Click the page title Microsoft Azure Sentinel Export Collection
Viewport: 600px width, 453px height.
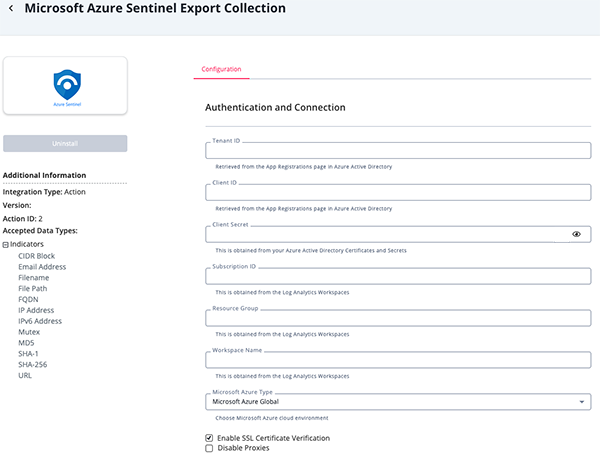[x=155, y=8]
